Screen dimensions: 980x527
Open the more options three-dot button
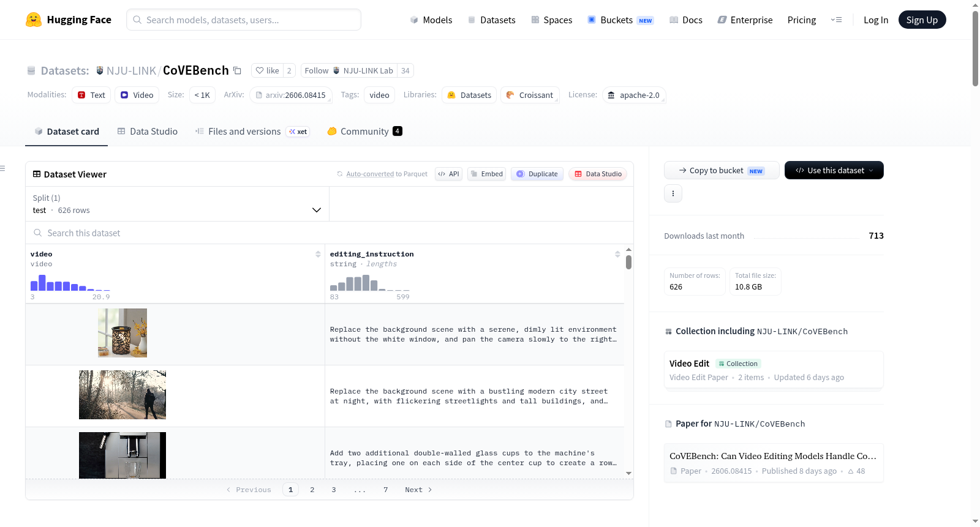pos(673,193)
